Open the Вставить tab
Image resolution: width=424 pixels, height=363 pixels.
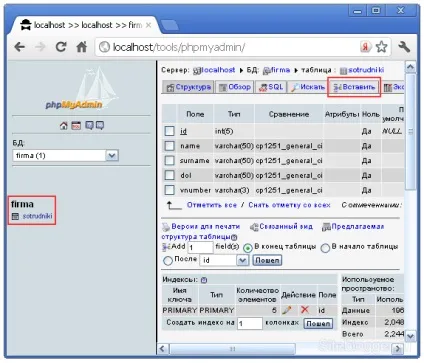[x=354, y=87]
